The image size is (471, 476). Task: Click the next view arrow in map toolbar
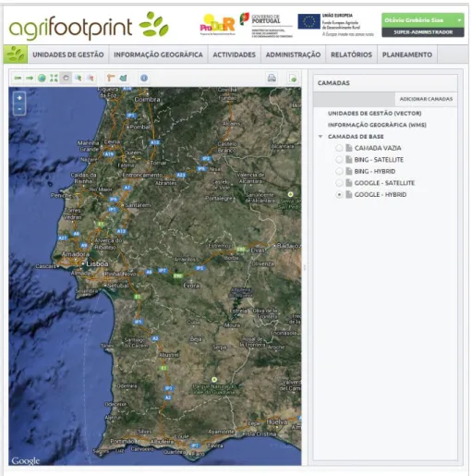pos(30,79)
